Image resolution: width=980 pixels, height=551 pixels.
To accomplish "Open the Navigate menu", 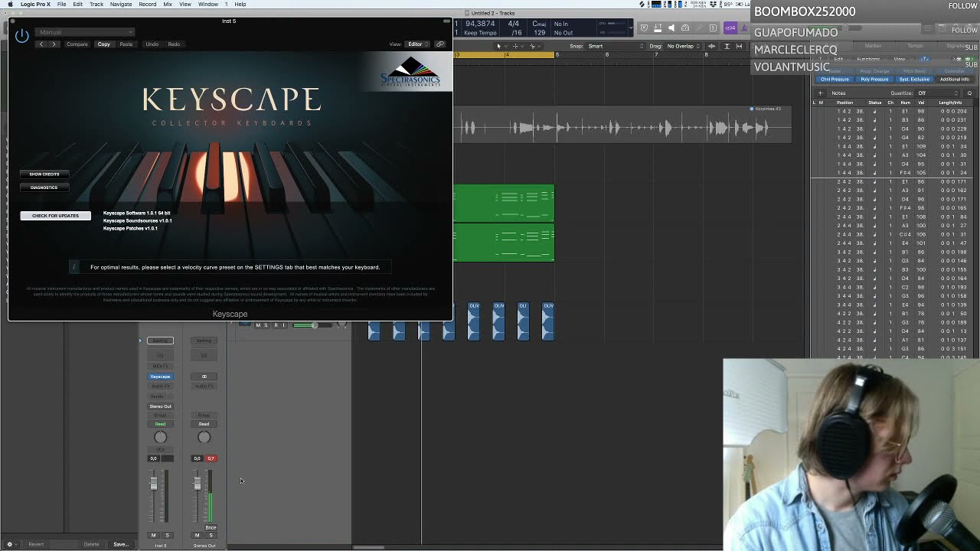I will coord(121,5).
